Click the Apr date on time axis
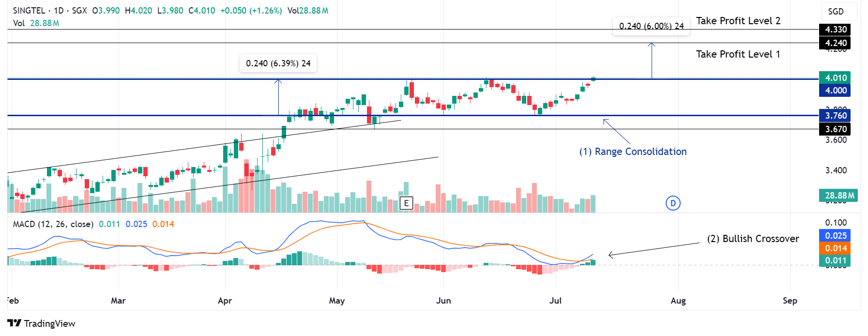868x336 pixels. [x=225, y=301]
